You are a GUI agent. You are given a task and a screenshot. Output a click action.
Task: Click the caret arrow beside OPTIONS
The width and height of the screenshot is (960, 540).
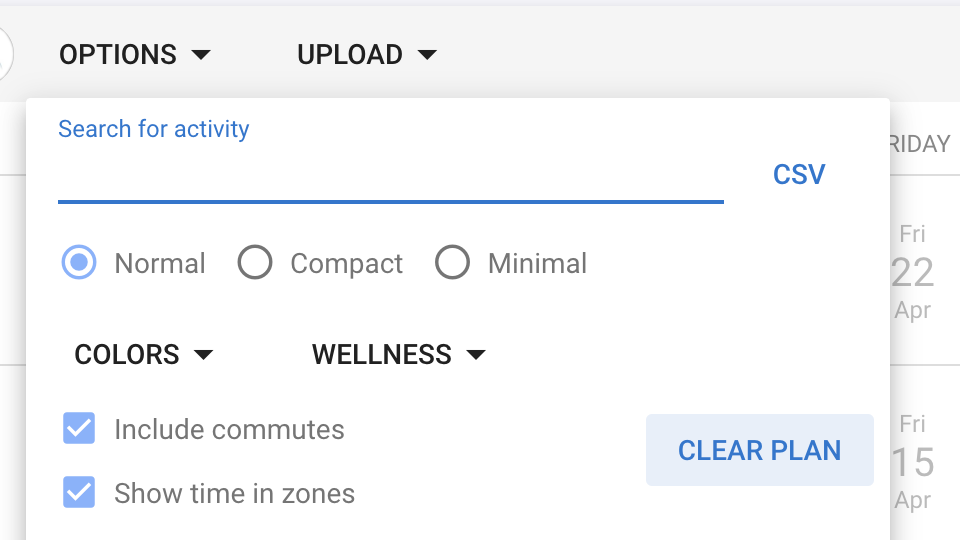pos(201,55)
